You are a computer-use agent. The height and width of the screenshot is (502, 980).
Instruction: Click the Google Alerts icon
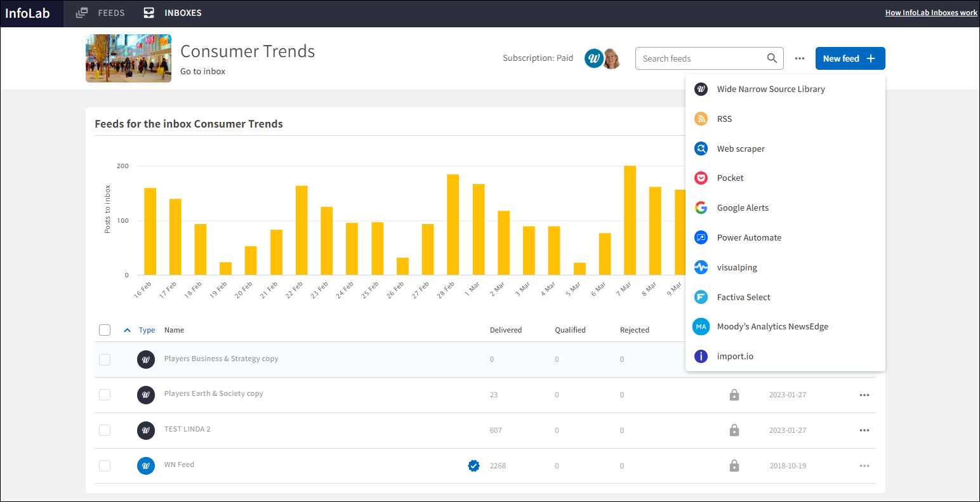click(x=701, y=208)
